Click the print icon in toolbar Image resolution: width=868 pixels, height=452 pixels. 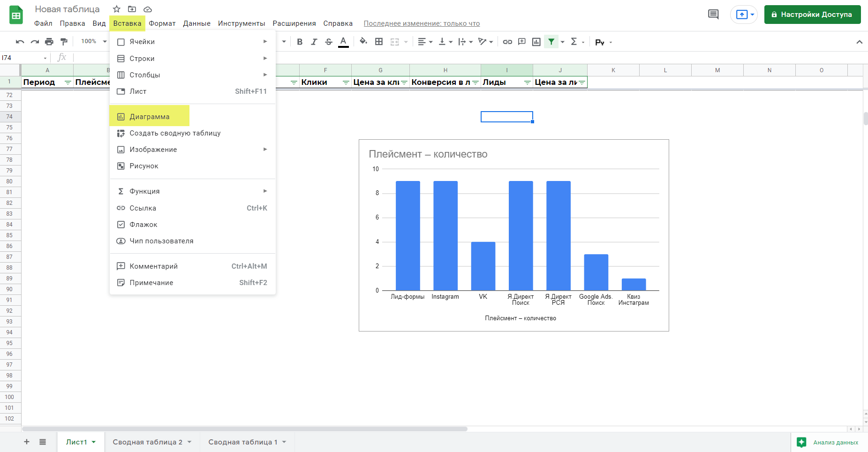49,42
